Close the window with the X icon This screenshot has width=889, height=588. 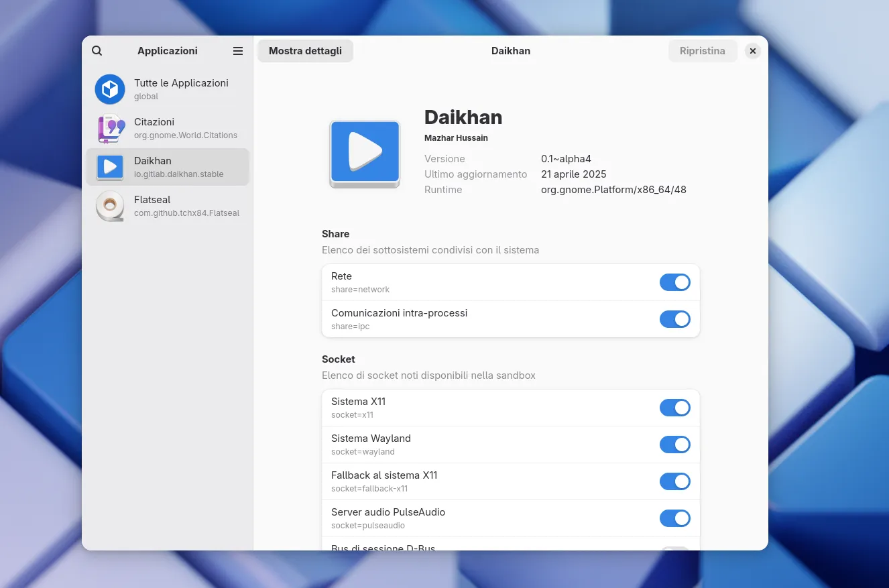coord(753,51)
